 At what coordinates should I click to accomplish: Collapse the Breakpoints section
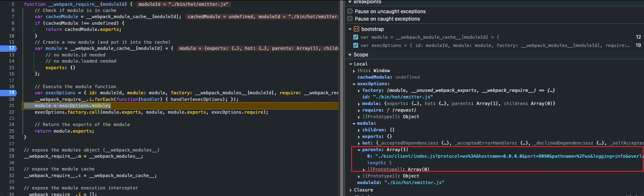pyautogui.click(x=350, y=2)
